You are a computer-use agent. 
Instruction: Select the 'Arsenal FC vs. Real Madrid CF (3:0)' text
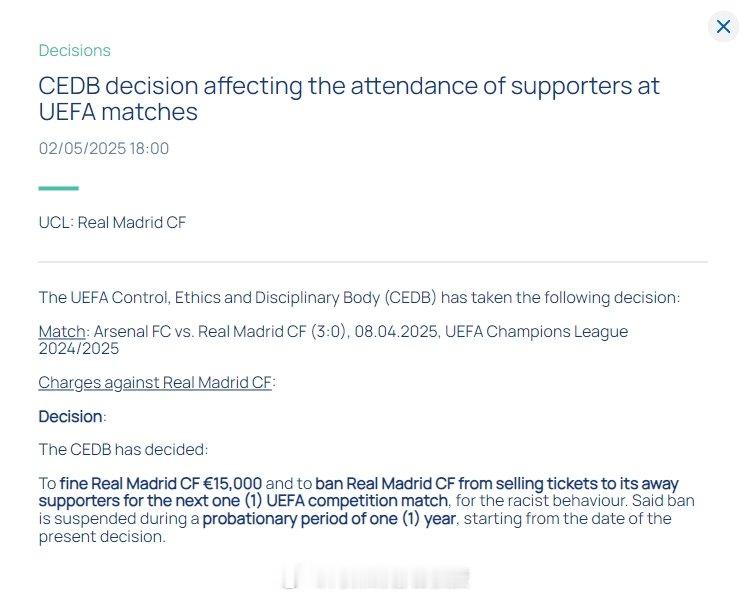click(220, 332)
